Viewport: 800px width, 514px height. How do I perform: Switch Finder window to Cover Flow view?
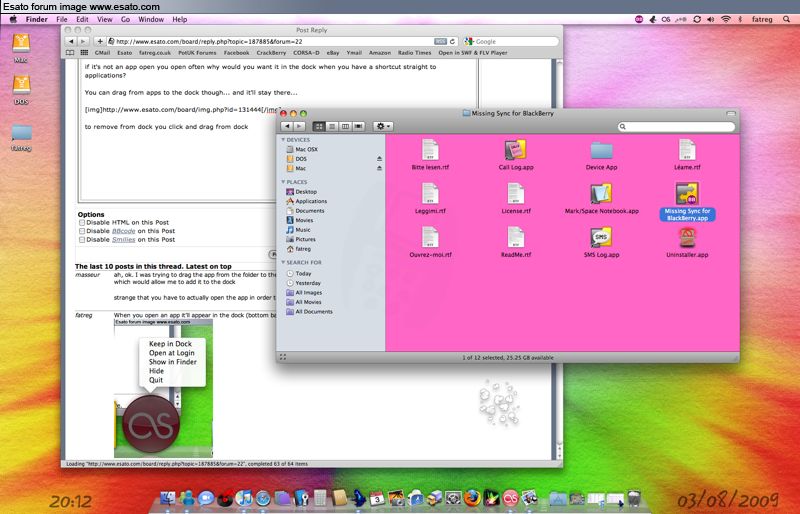pyautogui.click(x=359, y=126)
